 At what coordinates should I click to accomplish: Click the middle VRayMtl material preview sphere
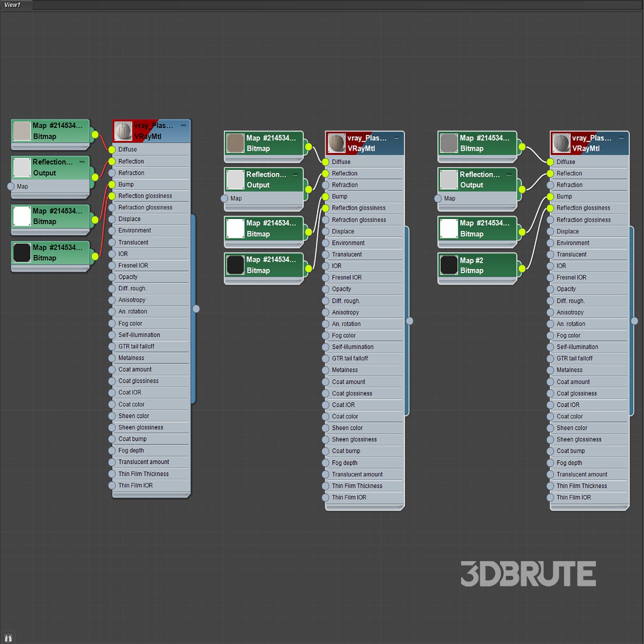336,143
